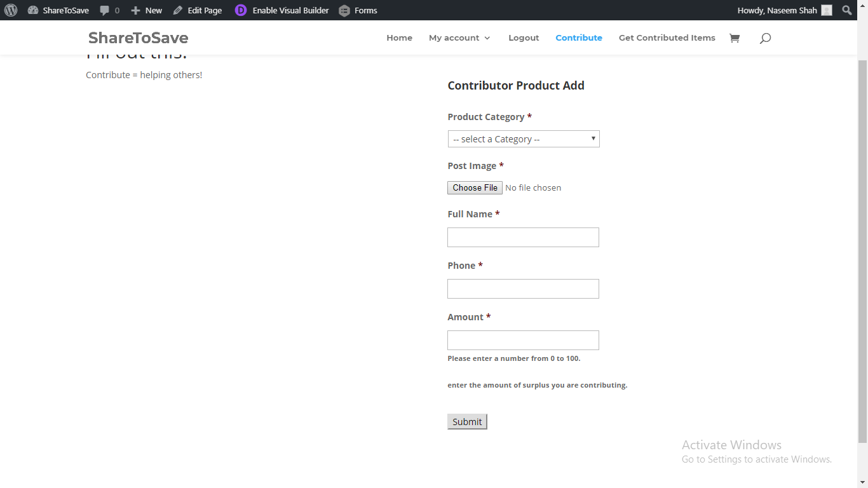Click into the Phone input field

(523, 289)
